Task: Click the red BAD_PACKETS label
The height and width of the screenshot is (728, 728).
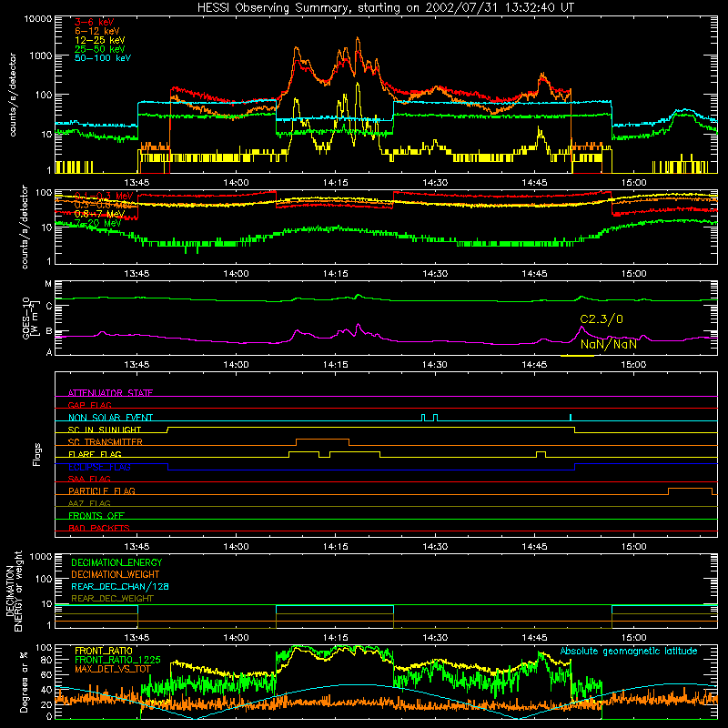Action: point(99,528)
